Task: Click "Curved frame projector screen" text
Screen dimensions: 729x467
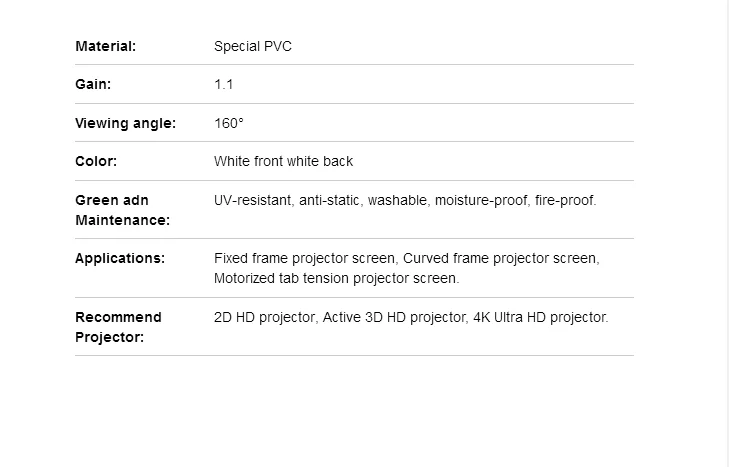Action: pos(500,258)
